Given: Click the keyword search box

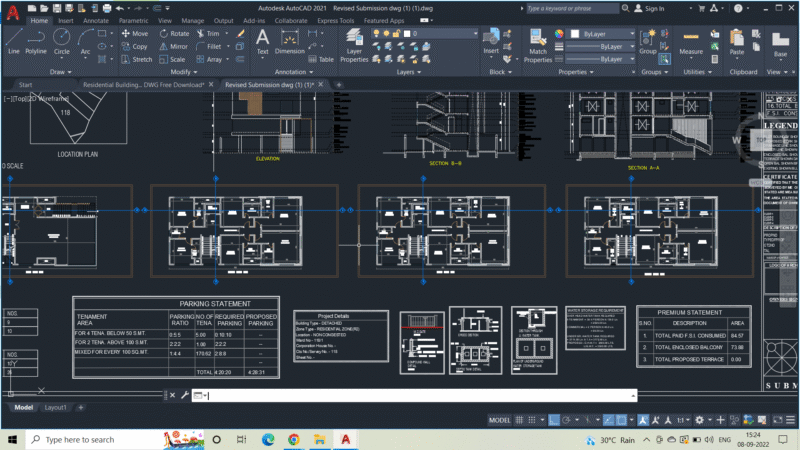Looking at the screenshot, I should pos(572,8).
